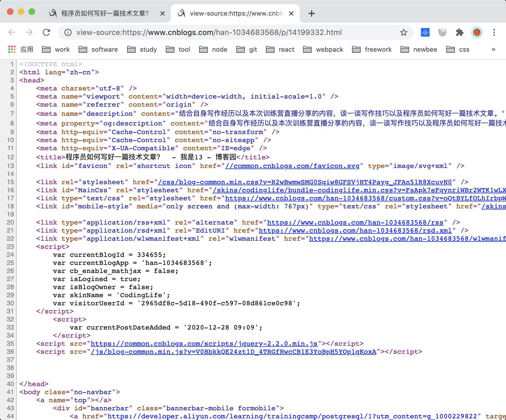The image size is (506, 420).
Task: Open the software bookmarks folder
Action: (x=98, y=50)
